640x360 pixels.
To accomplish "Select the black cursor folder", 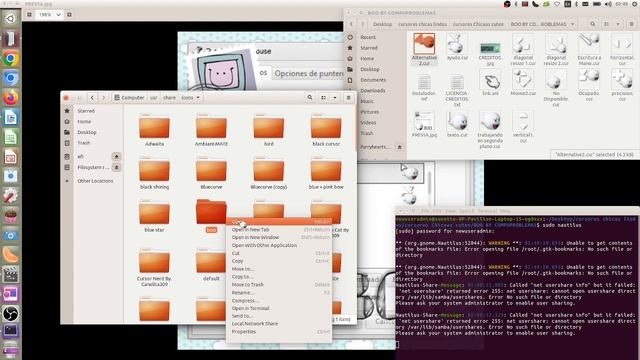I will (326, 130).
